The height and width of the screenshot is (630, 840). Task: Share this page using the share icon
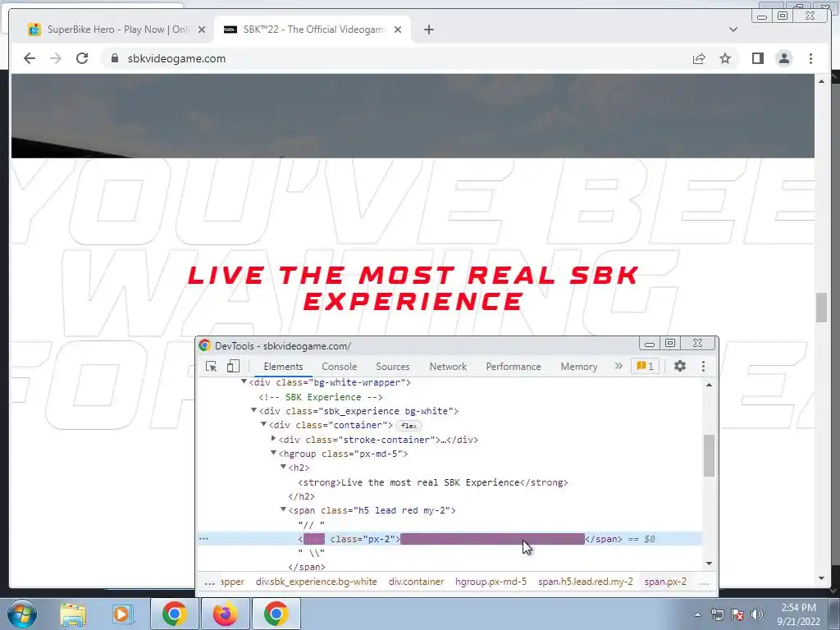click(x=699, y=58)
